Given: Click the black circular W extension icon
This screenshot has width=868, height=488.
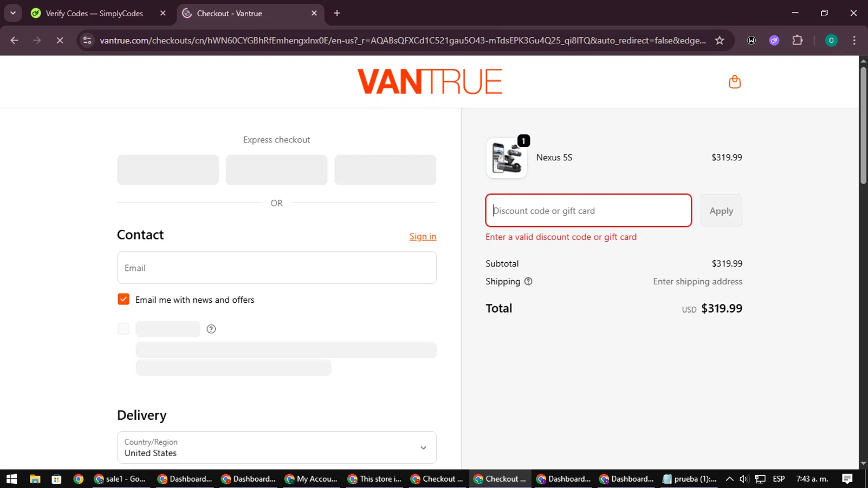Looking at the screenshot, I should point(751,41).
